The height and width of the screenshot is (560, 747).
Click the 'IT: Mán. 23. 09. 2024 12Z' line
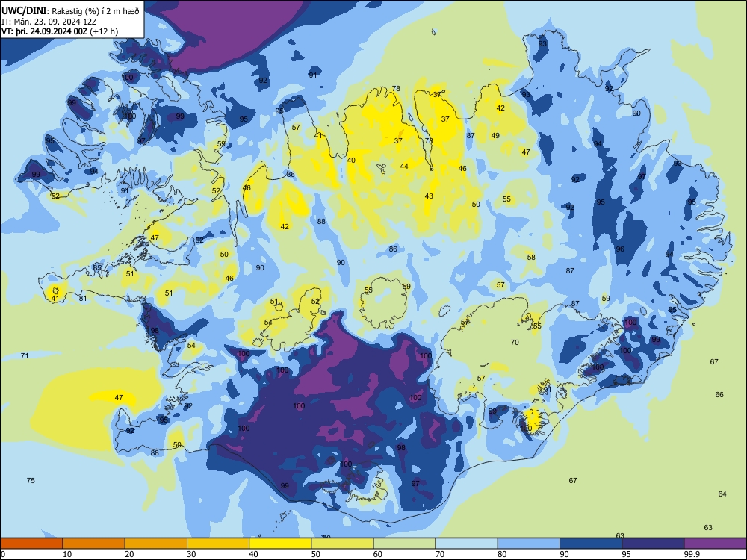[49, 22]
